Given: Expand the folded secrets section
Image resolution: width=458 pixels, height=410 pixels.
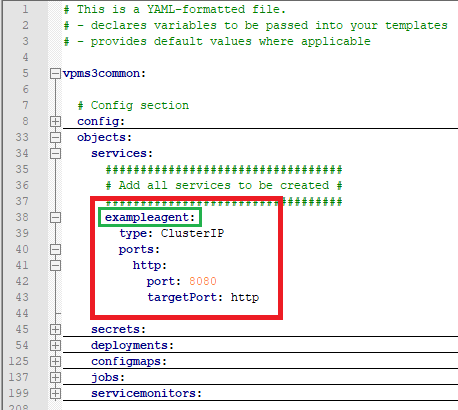Looking at the screenshot, I should click(x=55, y=329).
